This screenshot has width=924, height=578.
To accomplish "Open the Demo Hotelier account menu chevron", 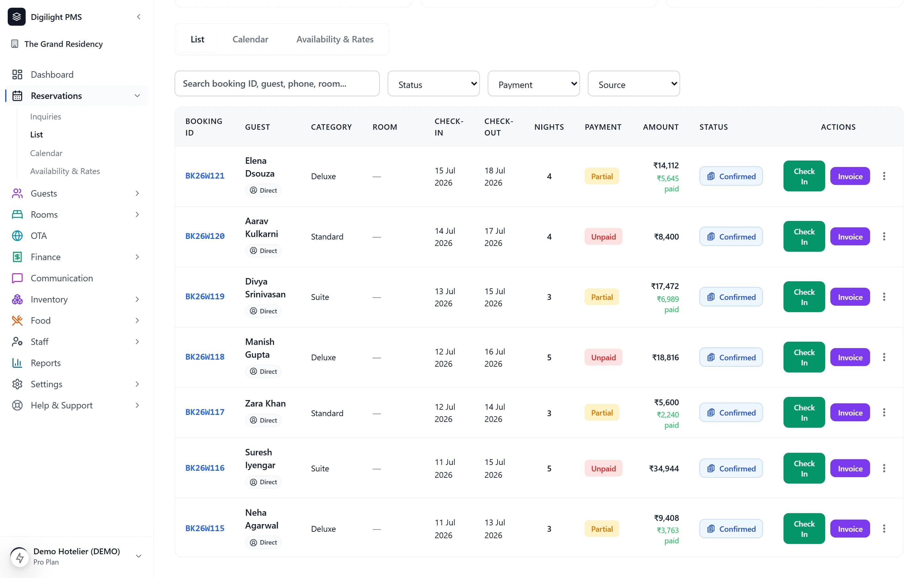I will 139,556.
